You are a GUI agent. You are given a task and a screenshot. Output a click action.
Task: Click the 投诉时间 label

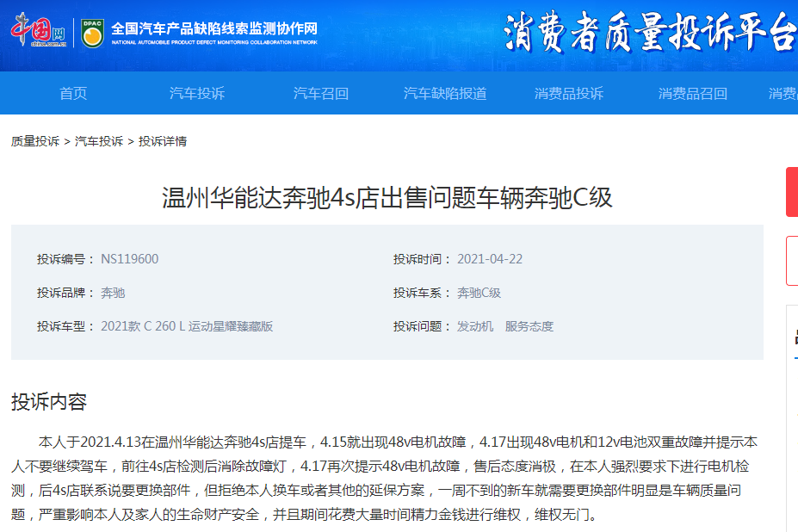[422, 259]
